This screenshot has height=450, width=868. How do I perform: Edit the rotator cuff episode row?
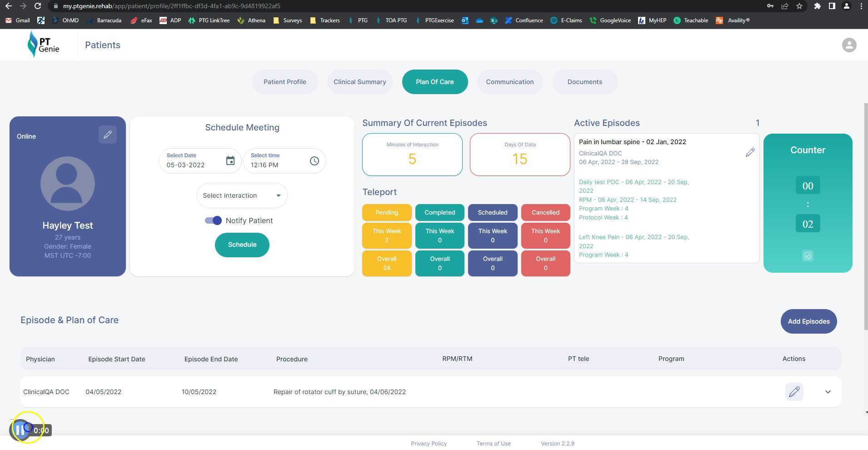(x=794, y=391)
